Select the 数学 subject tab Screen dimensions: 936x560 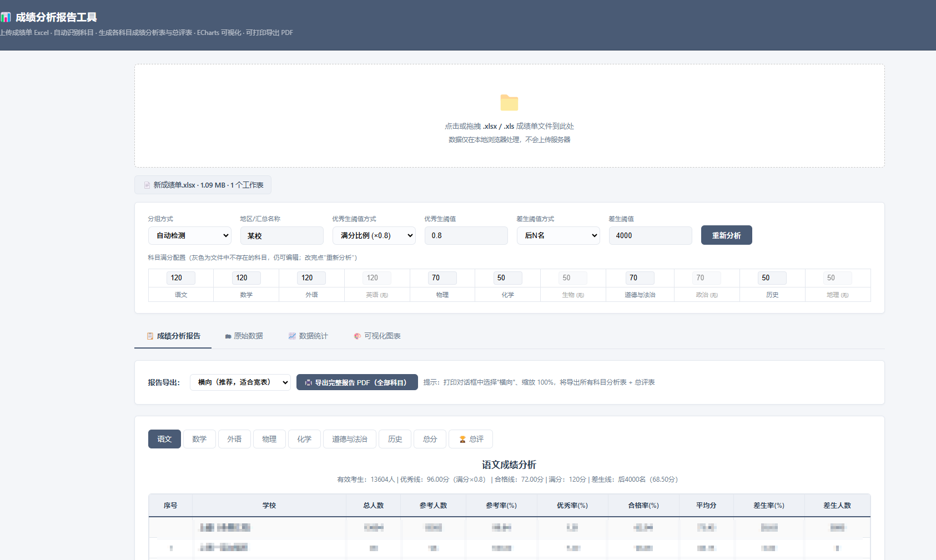199,439
